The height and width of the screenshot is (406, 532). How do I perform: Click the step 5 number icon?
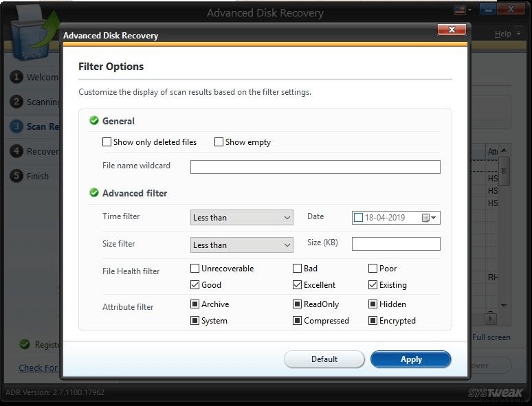[x=16, y=176]
